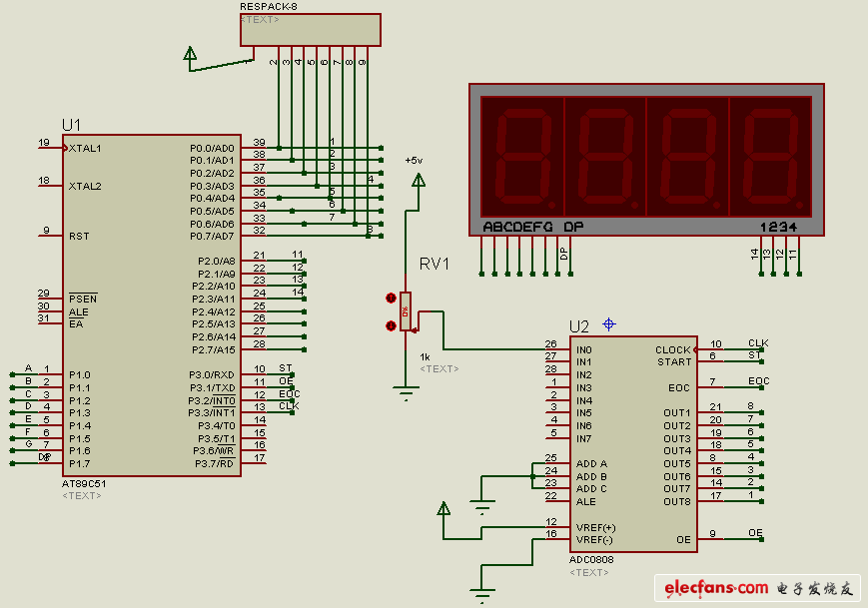868x608 pixels.
Task: Select the ground symbol connected to VREF(-)
Action: 482,597
